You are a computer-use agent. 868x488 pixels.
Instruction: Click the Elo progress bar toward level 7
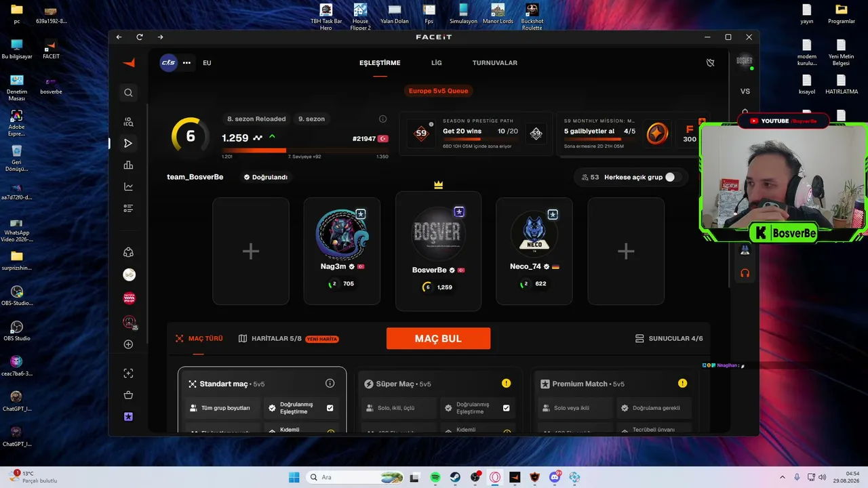coord(304,150)
